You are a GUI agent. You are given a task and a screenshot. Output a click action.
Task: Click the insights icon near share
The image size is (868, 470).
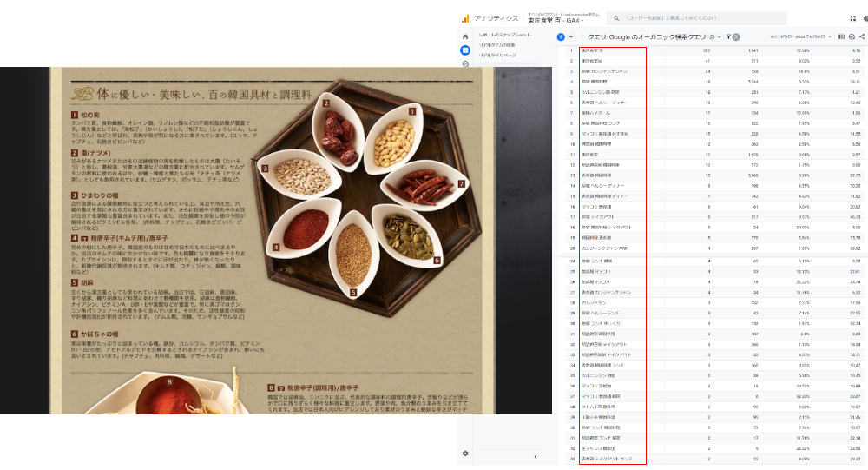click(x=852, y=37)
